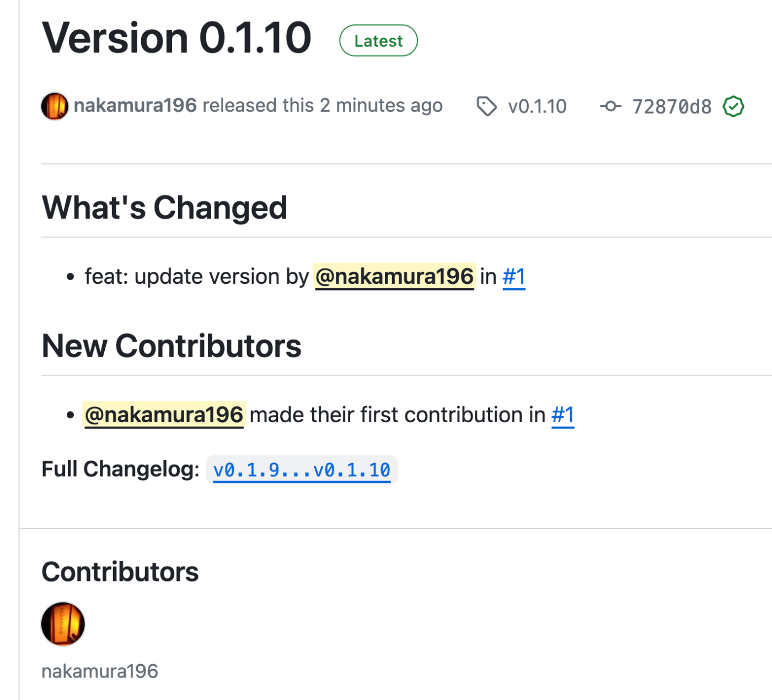Click the What's Changed heading
This screenshot has height=700, width=772.
(x=164, y=207)
